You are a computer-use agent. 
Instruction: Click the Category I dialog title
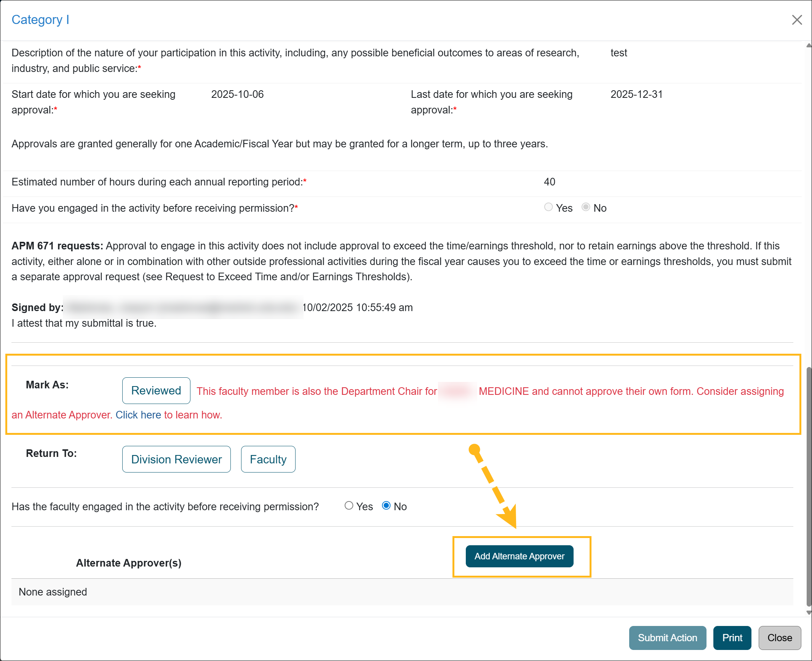coord(40,20)
